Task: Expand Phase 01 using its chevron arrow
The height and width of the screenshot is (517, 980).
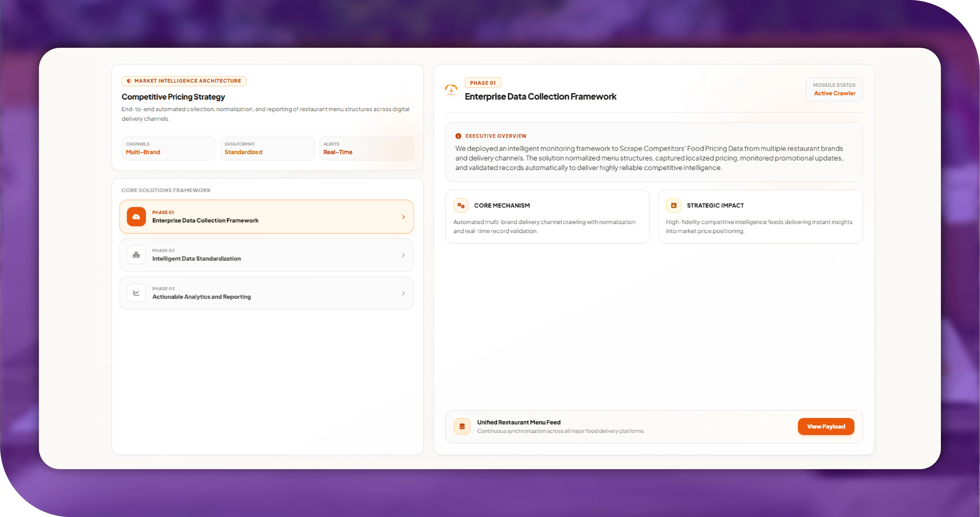Action: click(x=403, y=217)
